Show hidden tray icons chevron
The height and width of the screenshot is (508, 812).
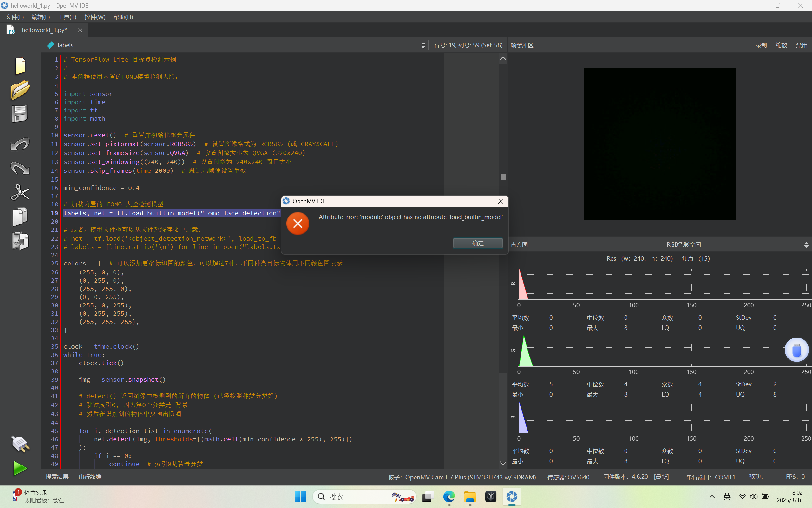[x=712, y=497]
